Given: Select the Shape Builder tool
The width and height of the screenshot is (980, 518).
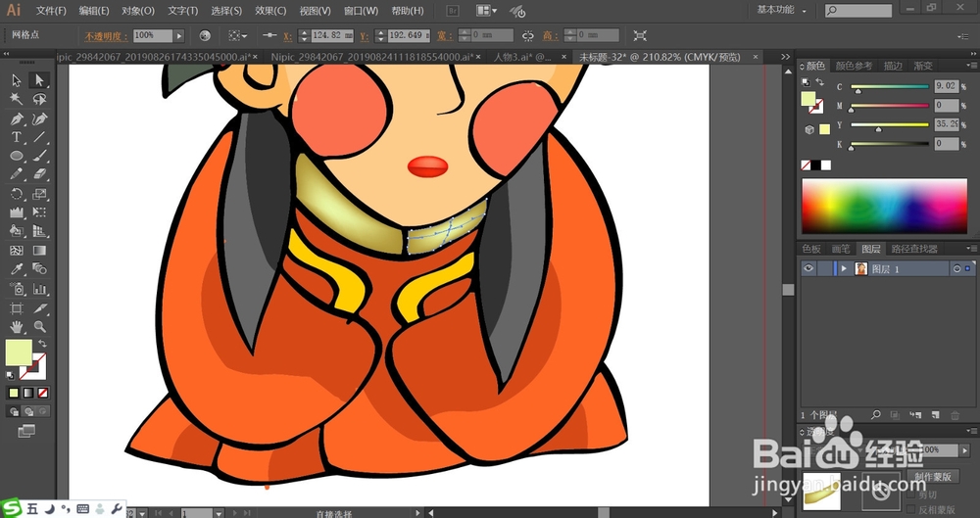Looking at the screenshot, I should pyautogui.click(x=17, y=231).
